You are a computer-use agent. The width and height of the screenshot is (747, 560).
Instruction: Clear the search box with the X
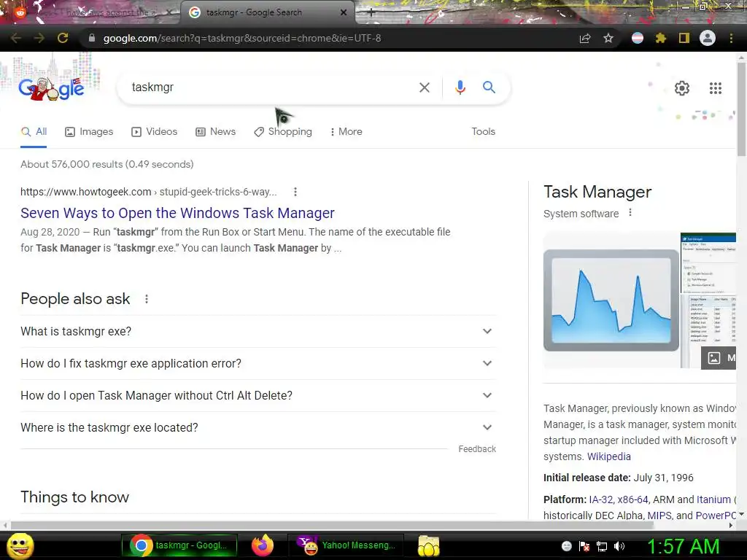424,87
